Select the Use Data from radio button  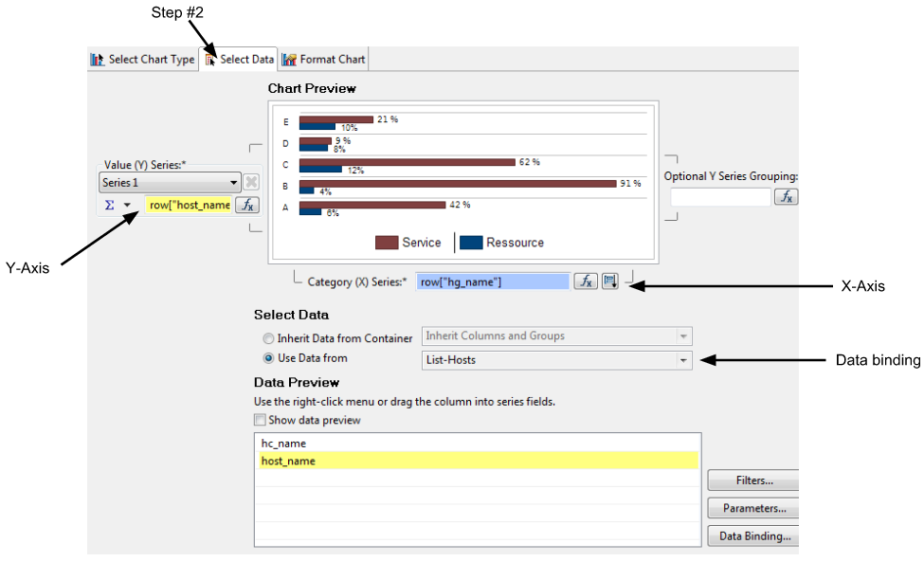coord(269,359)
